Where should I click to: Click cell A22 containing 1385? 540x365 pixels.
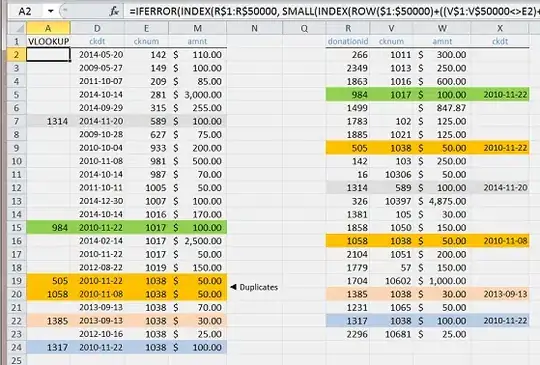[x=49, y=321]
